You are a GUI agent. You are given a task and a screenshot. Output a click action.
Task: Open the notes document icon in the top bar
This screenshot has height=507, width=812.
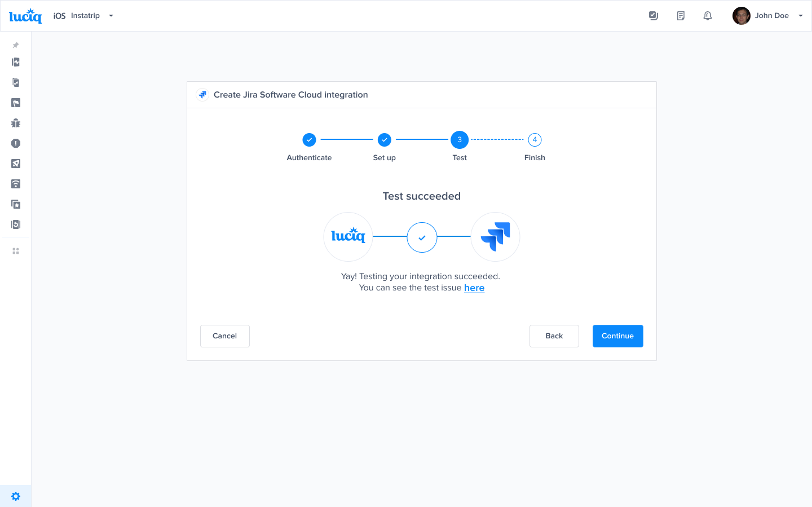pyautogui.click(x=681, y=15)
